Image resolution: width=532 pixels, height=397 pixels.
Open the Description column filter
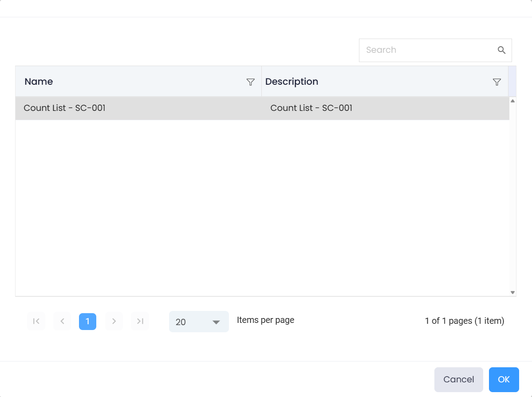click(x=497, y=82)
